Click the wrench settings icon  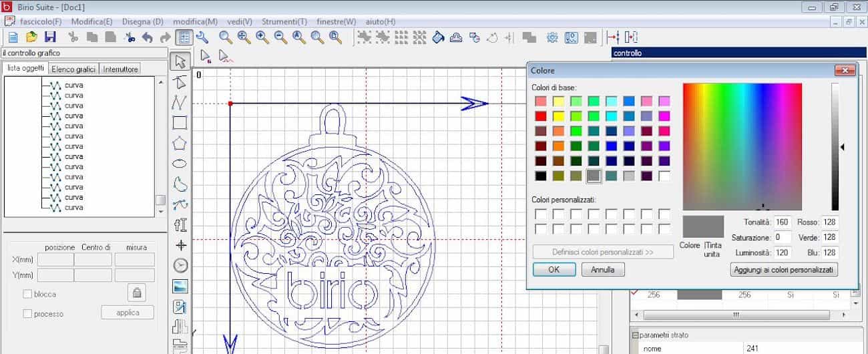click(x=202, y=37)
